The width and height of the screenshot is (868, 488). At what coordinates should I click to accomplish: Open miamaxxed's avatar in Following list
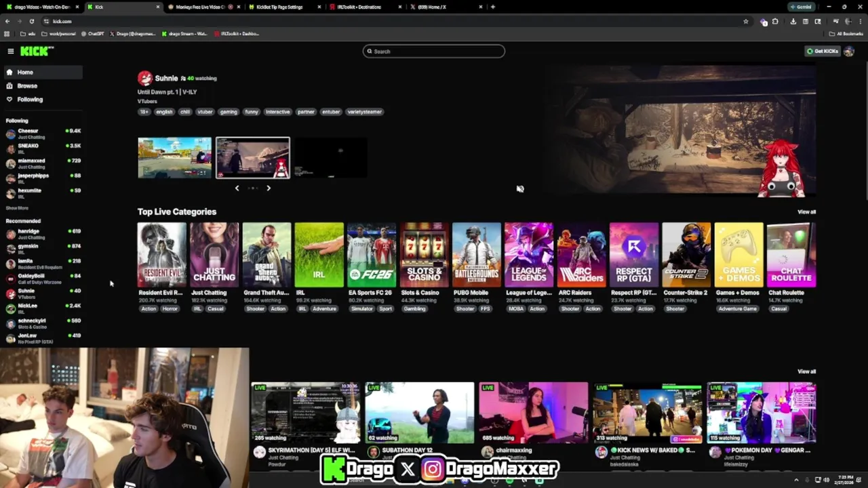[11, 163]
